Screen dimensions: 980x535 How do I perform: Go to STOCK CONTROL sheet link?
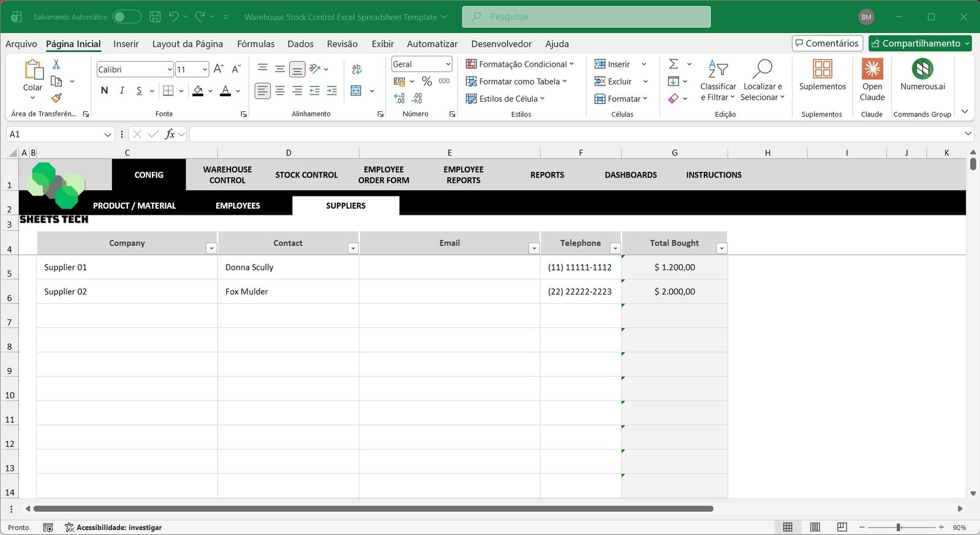point(306,175)
